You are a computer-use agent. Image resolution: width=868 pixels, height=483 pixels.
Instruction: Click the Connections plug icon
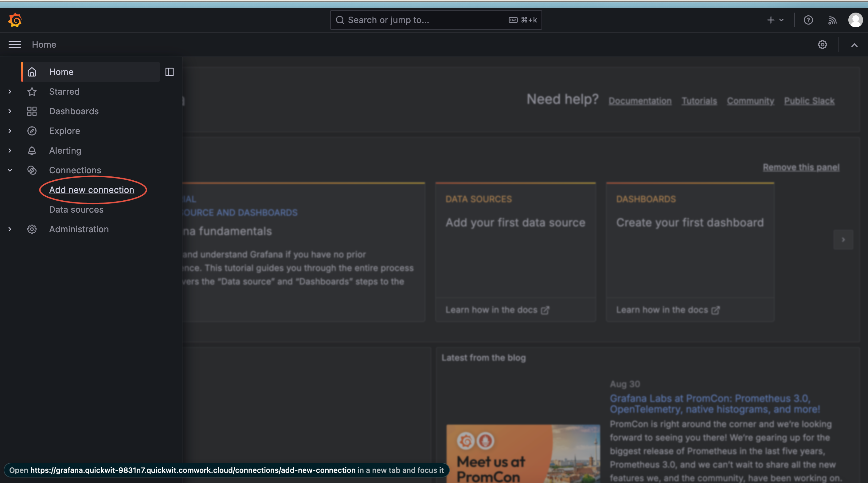click(x=32, y=170)
